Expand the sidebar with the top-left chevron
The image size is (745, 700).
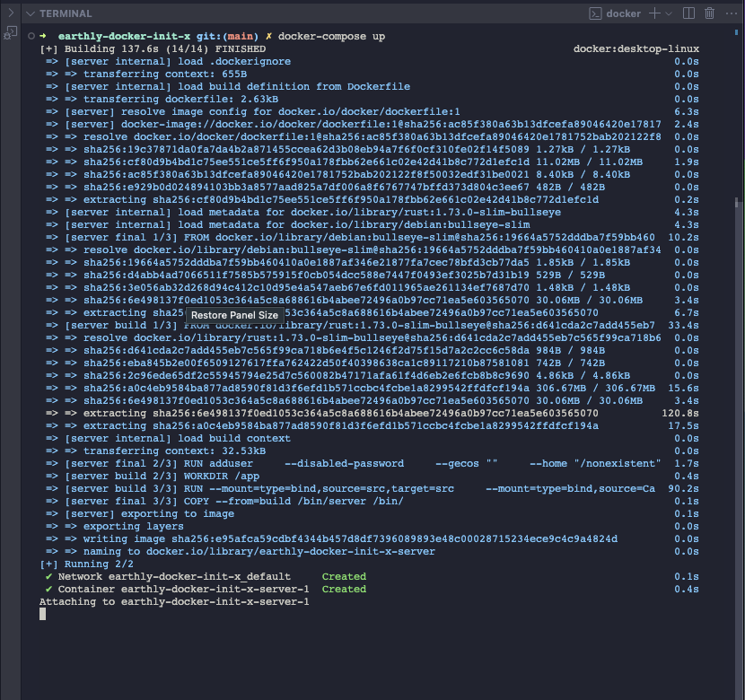tap(11, 13)
